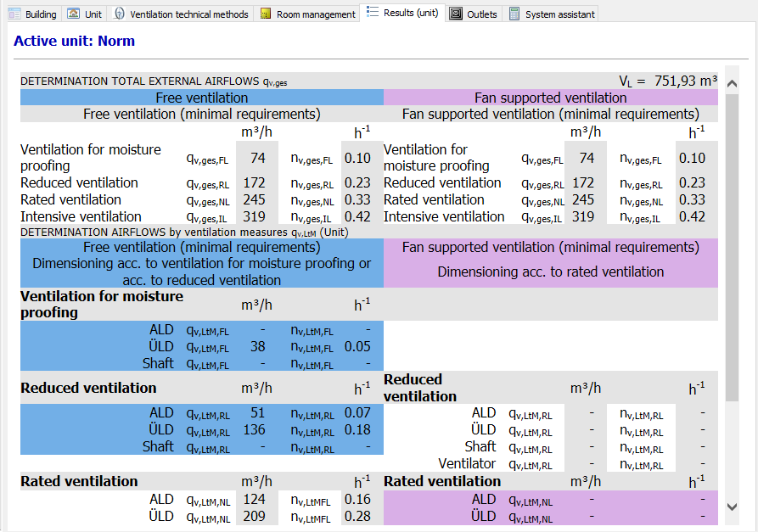
Task: Go to the Room management tab
Action: click(307, 14)
